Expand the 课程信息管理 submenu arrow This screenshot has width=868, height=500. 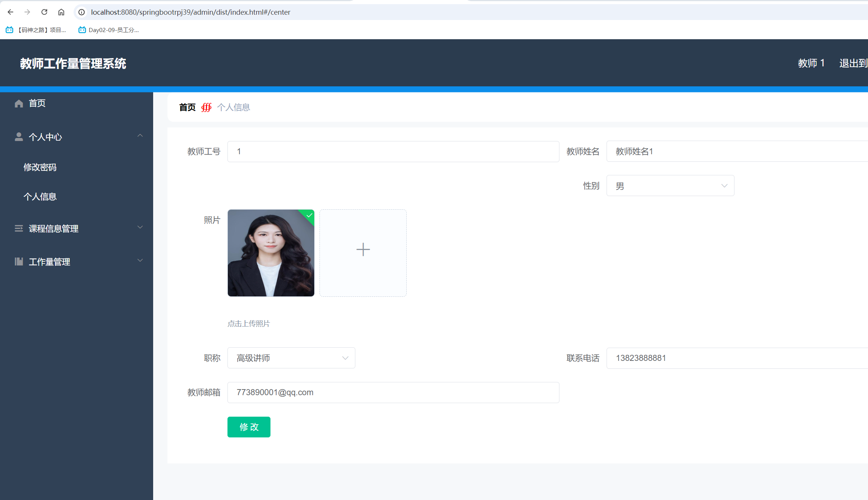tap(140, 227)
